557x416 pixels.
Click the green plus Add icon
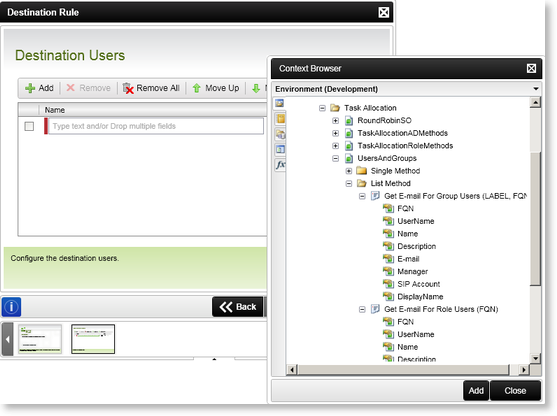coord(30,88)
